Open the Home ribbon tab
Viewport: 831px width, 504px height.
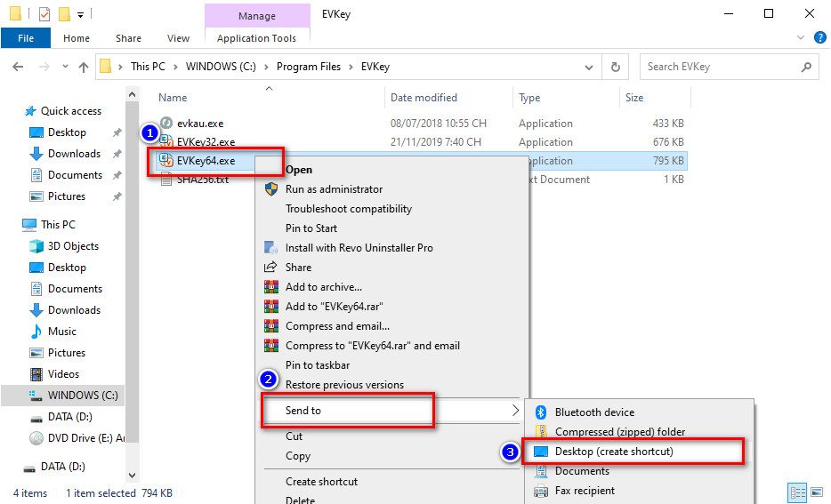tap(77, 38)
